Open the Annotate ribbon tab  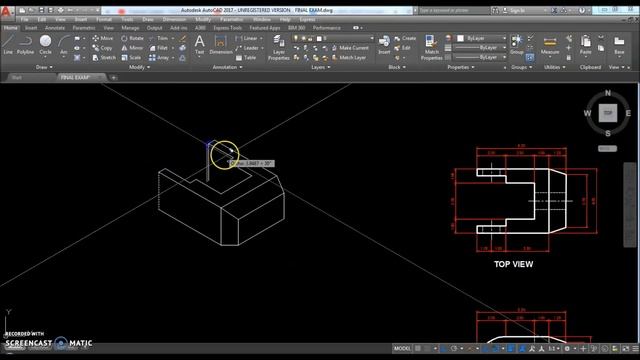(55, 28)
